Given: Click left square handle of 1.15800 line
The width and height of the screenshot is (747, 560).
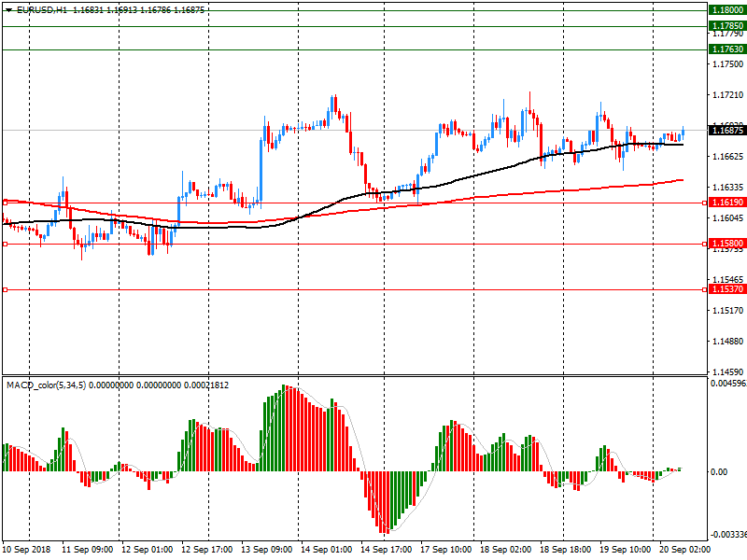Looking at the screenshot, I should pyautogui.click(x=5, y=245).
